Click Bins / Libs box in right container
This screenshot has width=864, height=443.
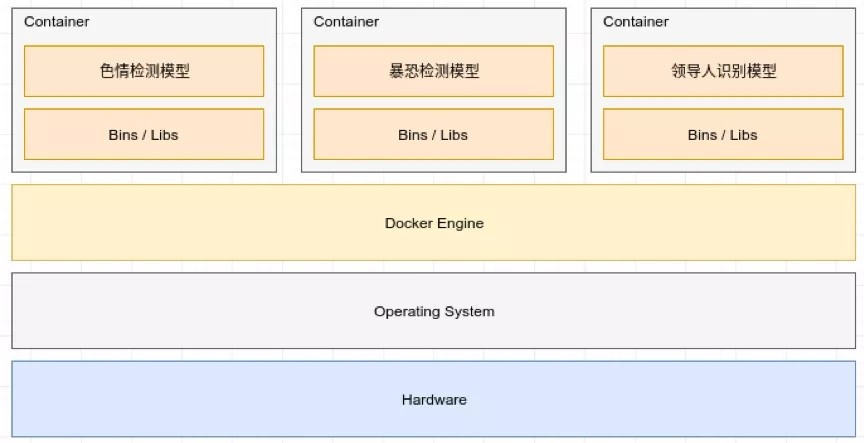[723, 135]
